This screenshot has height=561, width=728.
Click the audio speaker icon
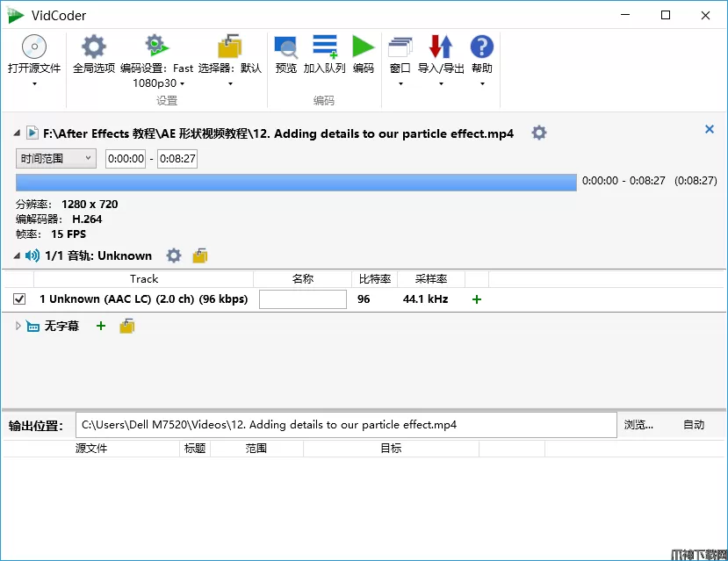point(32,255)
